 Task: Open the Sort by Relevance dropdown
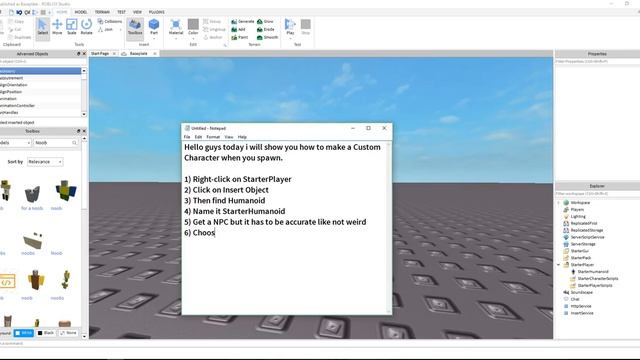coord(45,162)
